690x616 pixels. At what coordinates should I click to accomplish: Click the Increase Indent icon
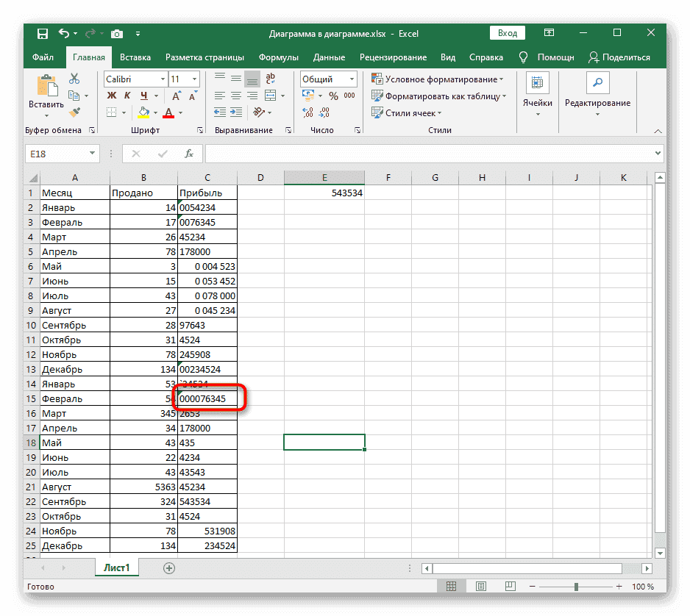(237, 112)
